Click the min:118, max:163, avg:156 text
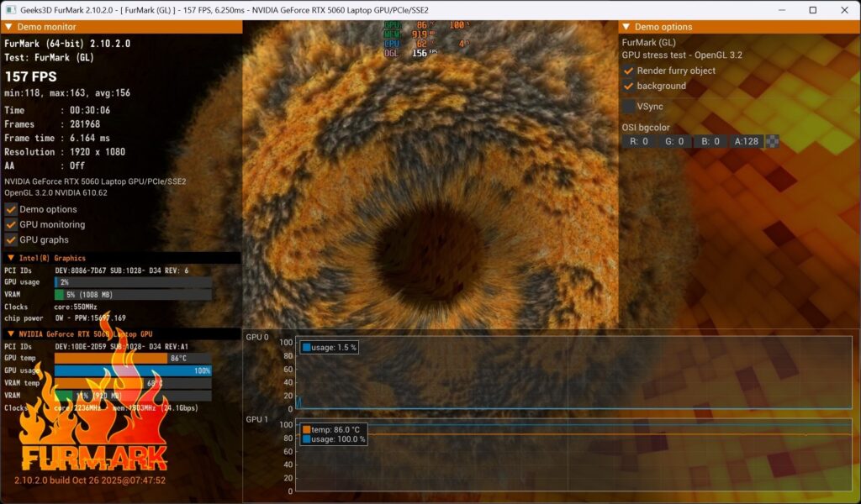Screen dimensions: 861x504 tap(67, 93)
